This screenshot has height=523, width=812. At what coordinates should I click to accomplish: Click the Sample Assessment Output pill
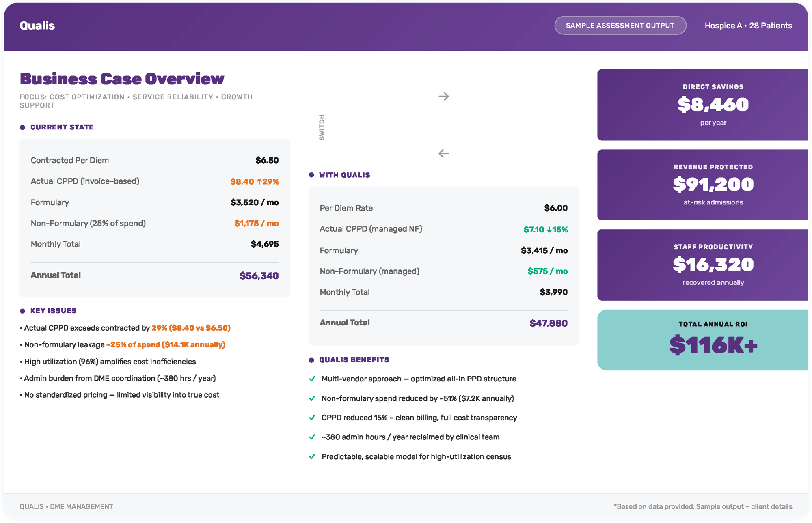coord(620,26)
